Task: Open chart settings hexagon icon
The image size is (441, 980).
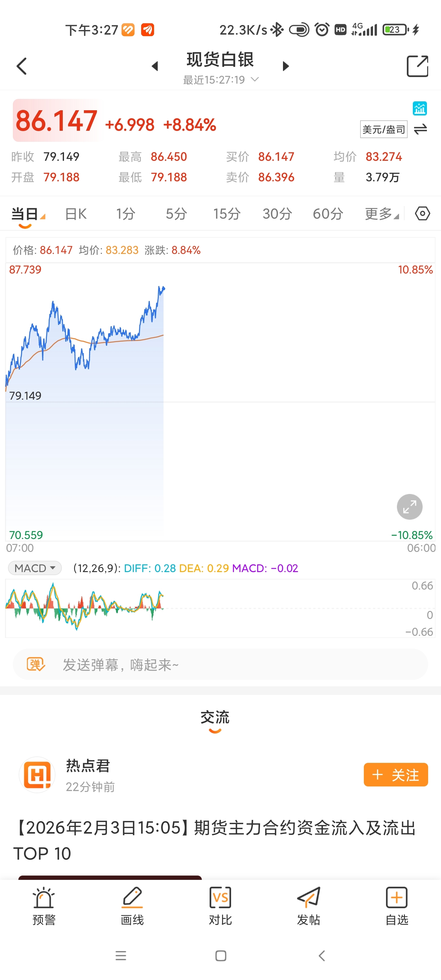Action: click(422, 213)
